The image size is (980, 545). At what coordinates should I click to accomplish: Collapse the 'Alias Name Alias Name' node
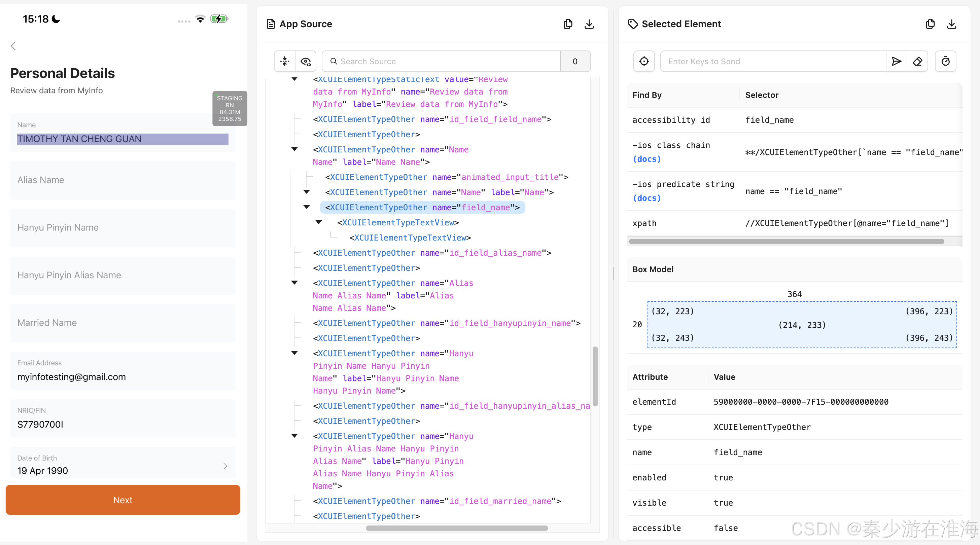click(294, 283)
